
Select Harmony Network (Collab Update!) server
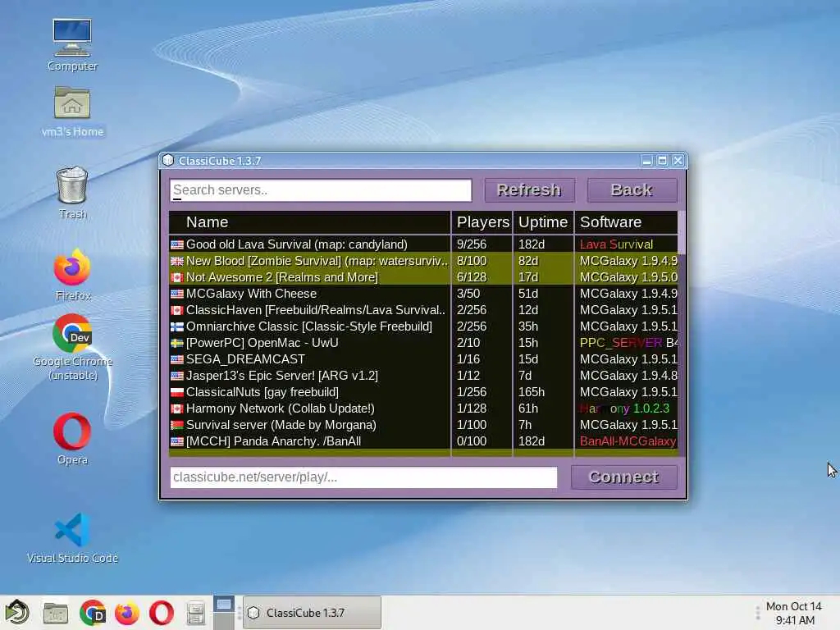coord(309,409)
